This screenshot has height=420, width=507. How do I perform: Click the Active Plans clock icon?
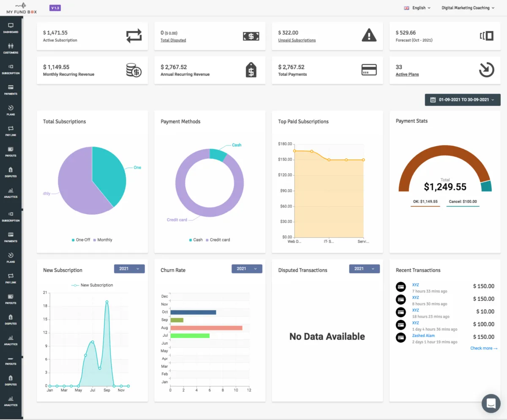486,70
